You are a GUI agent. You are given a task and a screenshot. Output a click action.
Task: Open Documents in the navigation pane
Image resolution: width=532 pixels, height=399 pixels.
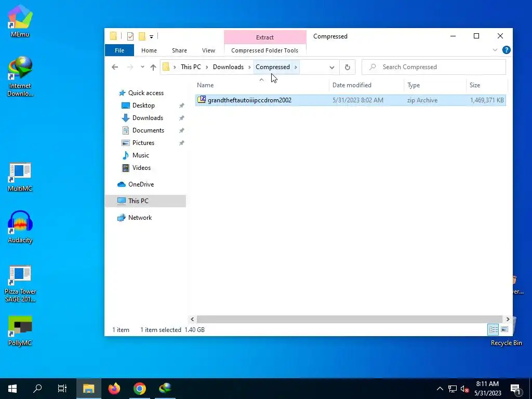pos(148,130)
